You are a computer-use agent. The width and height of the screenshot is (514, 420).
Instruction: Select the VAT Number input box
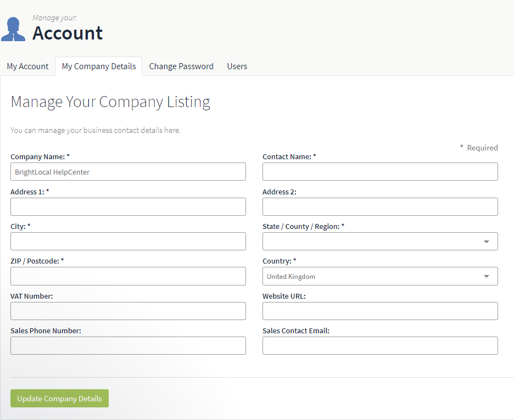[x=128, y=311]
